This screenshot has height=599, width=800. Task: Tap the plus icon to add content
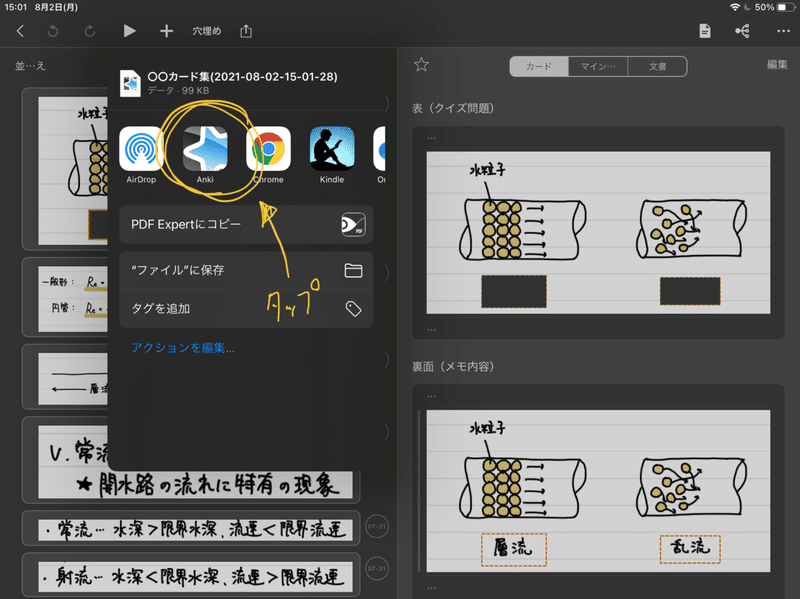pos(166,31)
